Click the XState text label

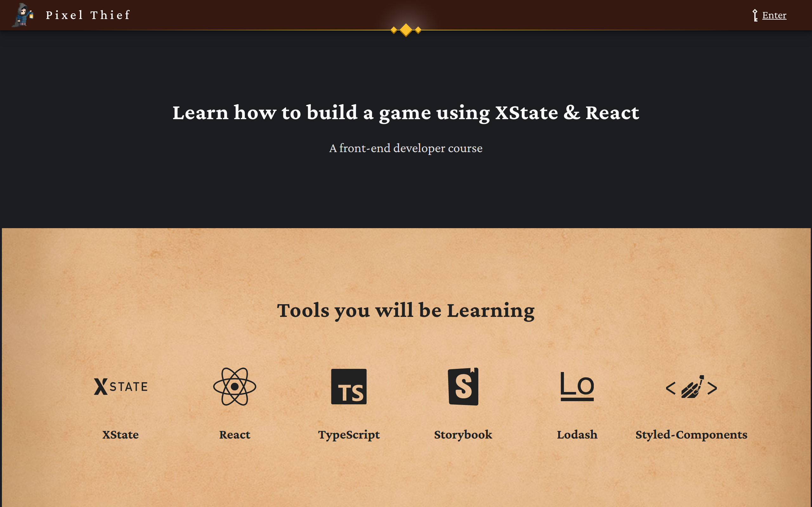121,435
